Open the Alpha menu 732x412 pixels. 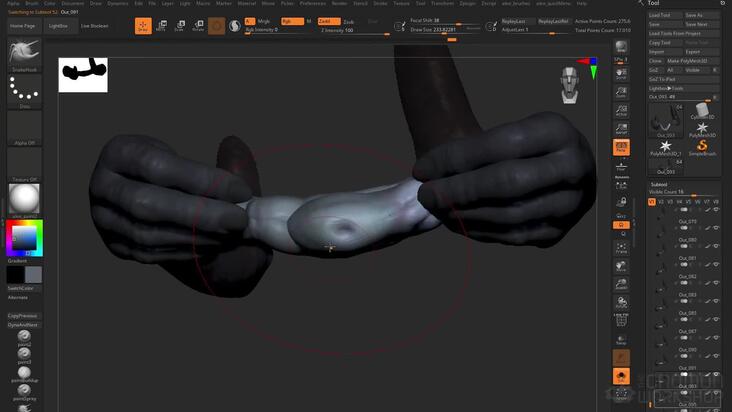click(x=14, y=3)
